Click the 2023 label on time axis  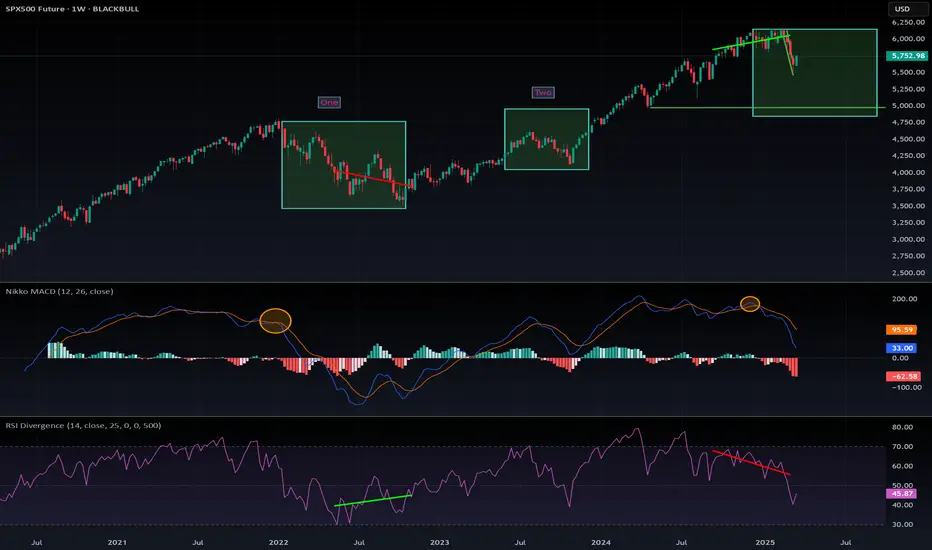click(439, 542)
